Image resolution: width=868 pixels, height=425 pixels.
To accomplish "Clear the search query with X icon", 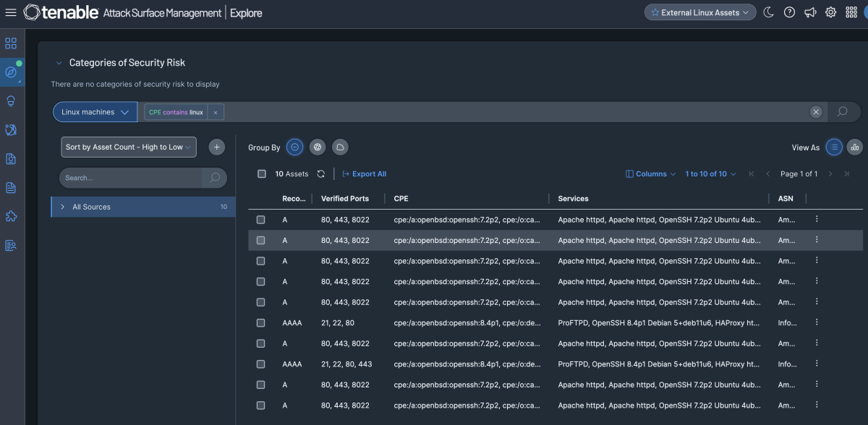I will click(x=816, y=112).
